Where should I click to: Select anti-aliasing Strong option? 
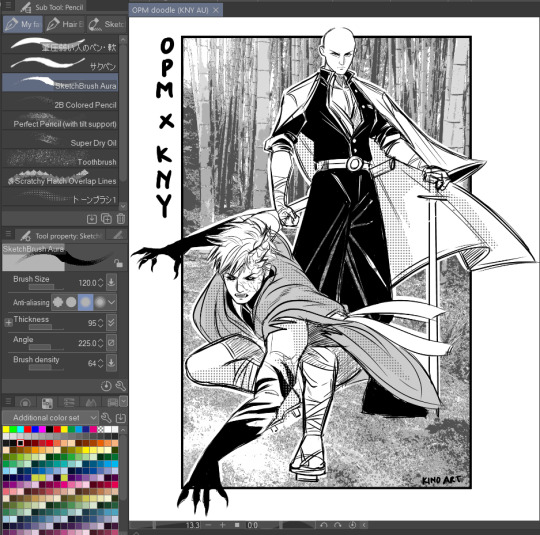click(x=100, y=302)
